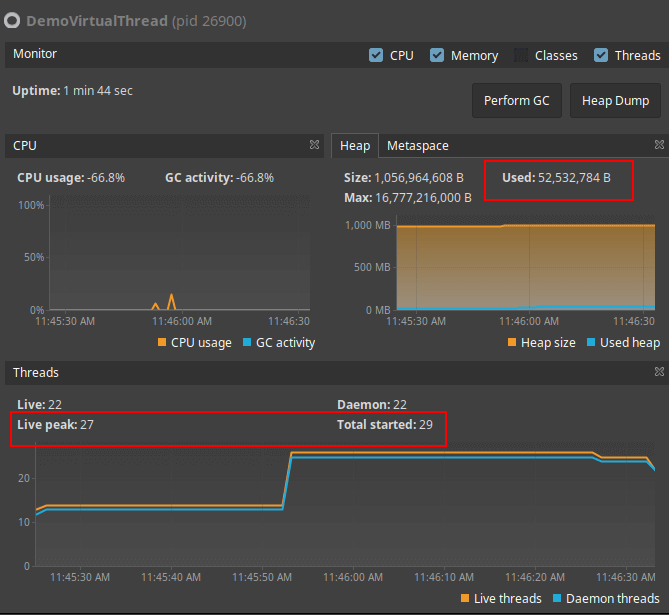This screenshot has width=669, height=615.
Task: Close the CPU panel with its X icon
Action: coord(314,145)
